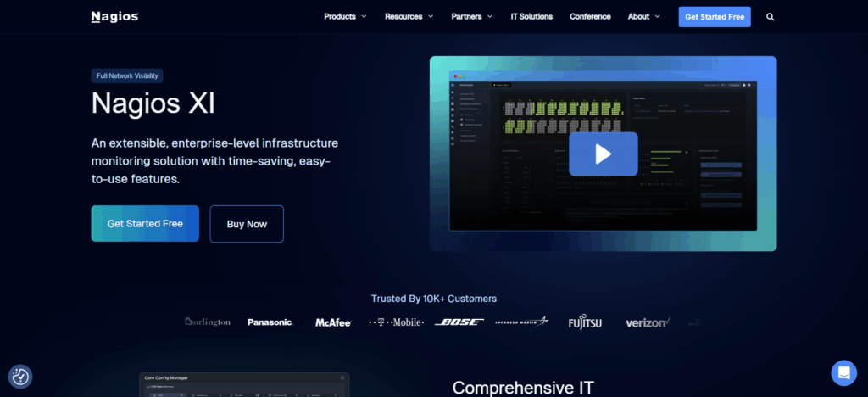This screenshot has height=397, width=868.
Task: Expand the Partners dropdown menu
Action: [x=472, y=16]
